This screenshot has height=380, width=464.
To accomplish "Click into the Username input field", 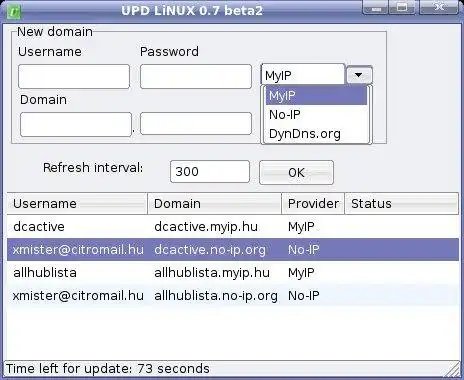I will 74,77.
